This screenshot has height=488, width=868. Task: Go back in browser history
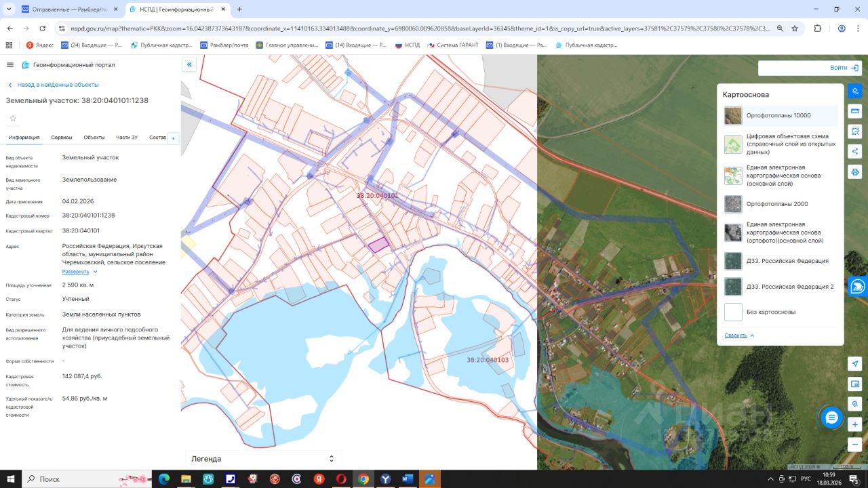pos(10,28)
